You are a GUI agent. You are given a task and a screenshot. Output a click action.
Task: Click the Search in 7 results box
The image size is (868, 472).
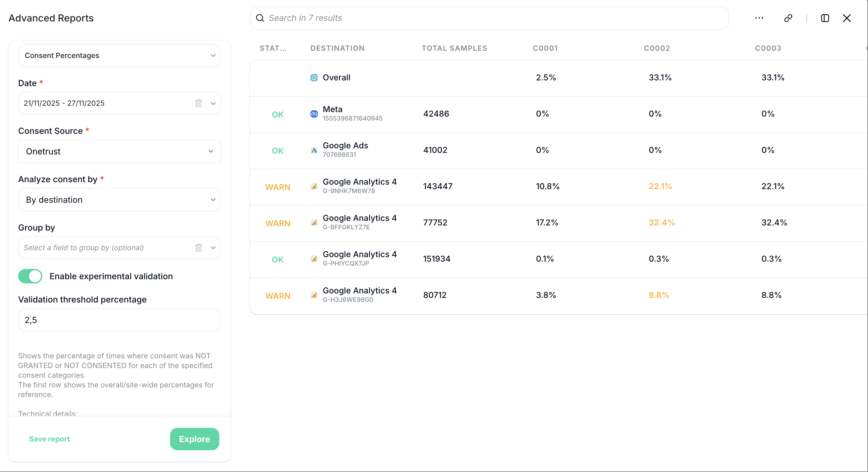coord(489,18)
